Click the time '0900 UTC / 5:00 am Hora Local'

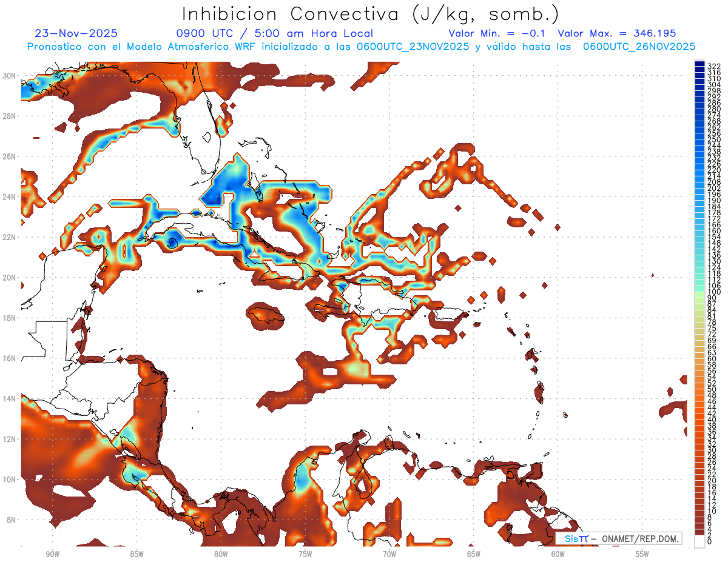(x=274, y=33)
